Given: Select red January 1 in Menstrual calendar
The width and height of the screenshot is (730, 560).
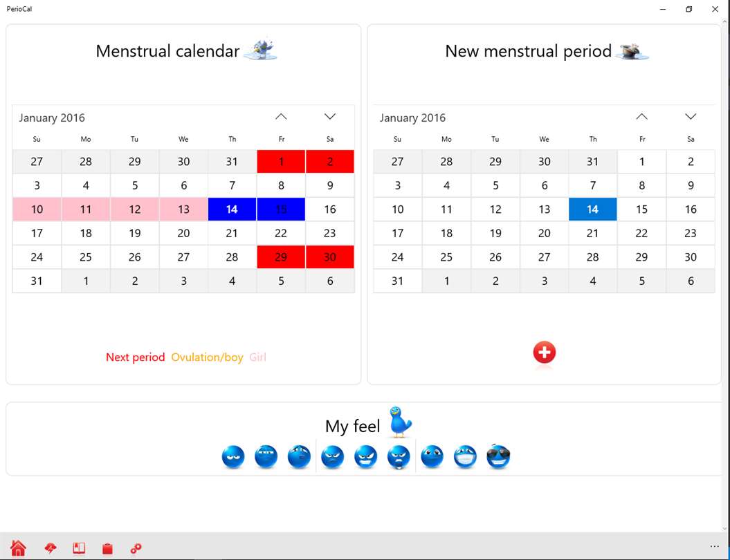Looking at the screenshot, I should tap(281, 161).
